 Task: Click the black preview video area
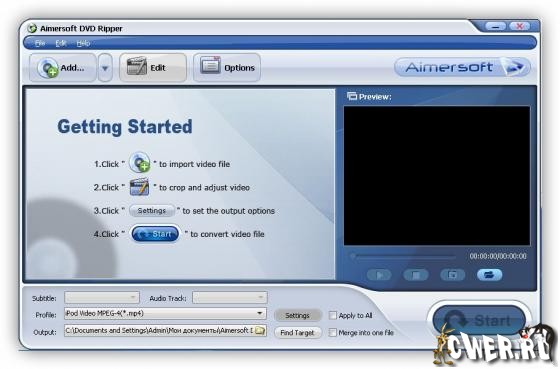(x=437, y=176)
